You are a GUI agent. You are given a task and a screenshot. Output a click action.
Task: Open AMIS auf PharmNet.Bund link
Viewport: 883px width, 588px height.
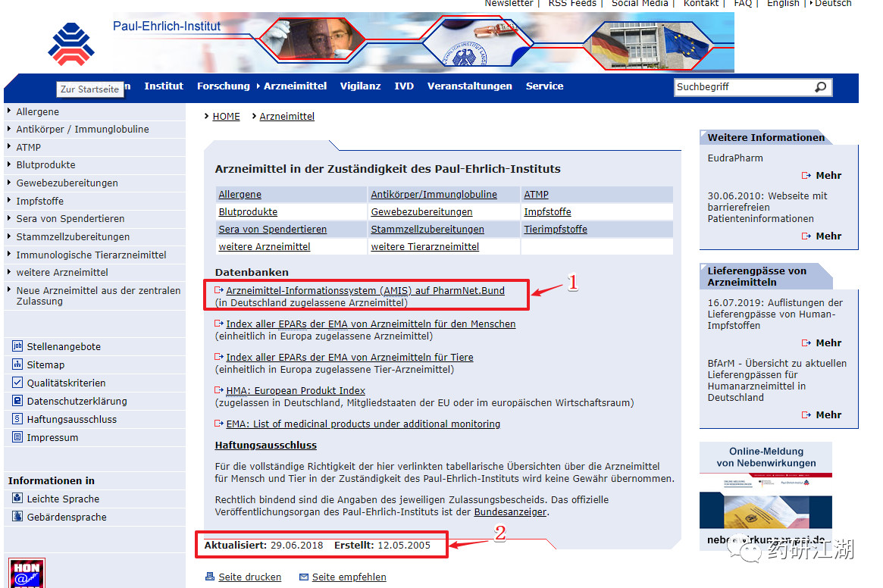tap(365, 291)
